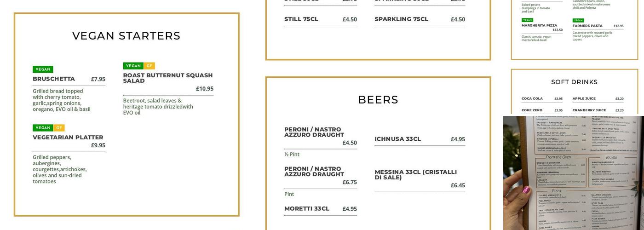644x230 pixels.
Task: Select the Roast Butternut Squash Salad title
Action: (167, 78)
